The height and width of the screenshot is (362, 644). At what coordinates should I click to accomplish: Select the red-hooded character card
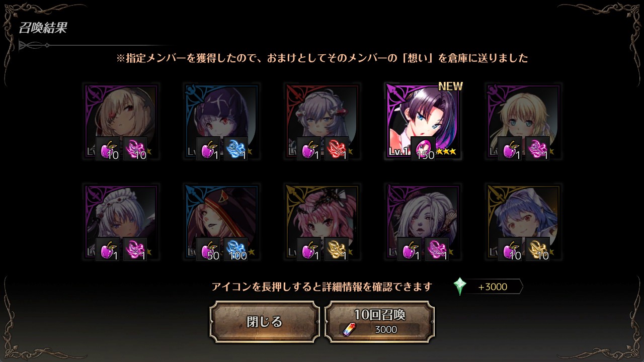(222, 222)
